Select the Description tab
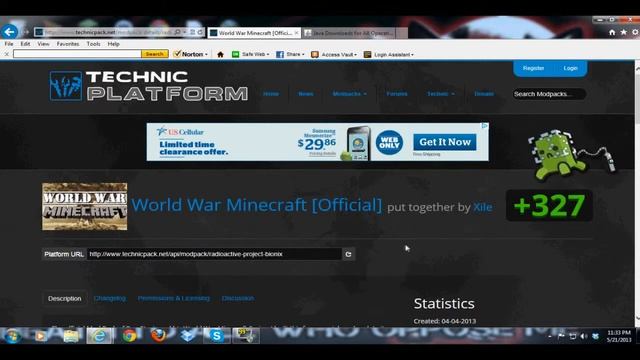Image resolution: width=640 pixels, height=360 pixels. tap(64, 298)
